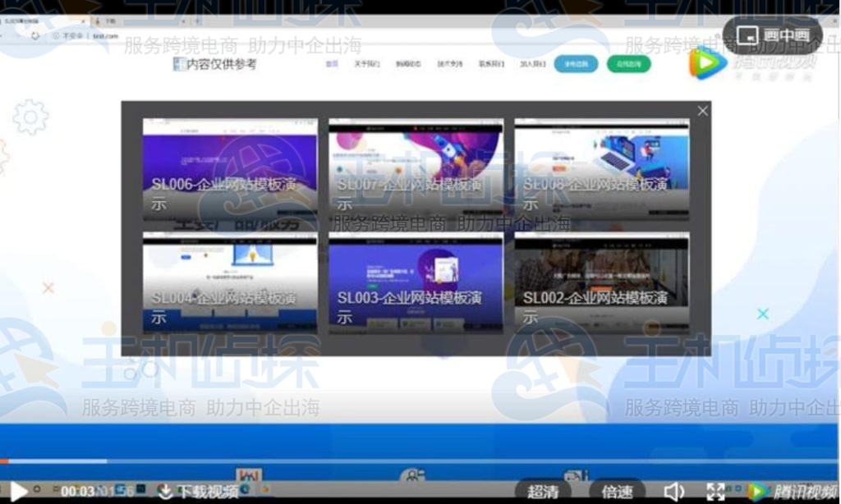Open SL006 enterprise template thumbnail
The image size is (841, 504).
coord(230,169)
